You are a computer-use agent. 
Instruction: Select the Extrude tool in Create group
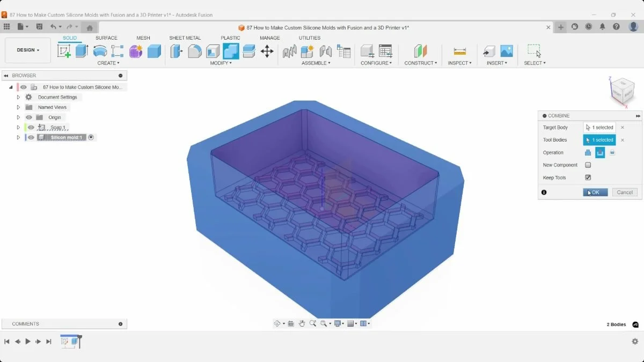82,51
